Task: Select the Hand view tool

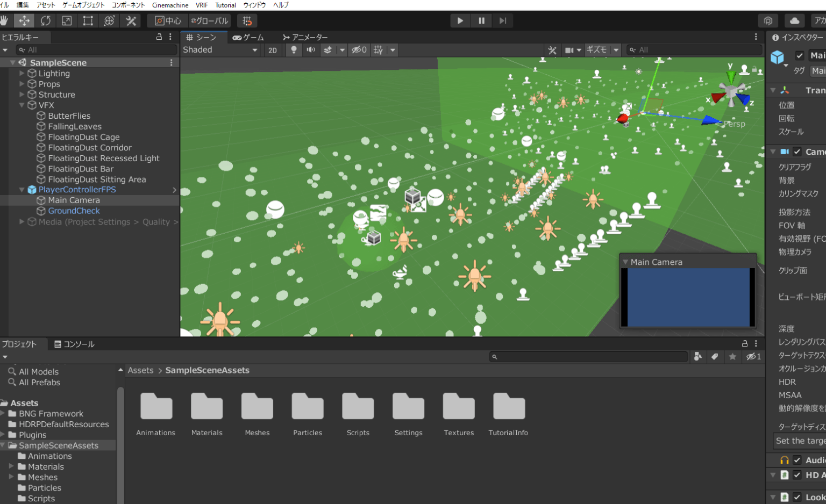Action: tap(4, 20)
